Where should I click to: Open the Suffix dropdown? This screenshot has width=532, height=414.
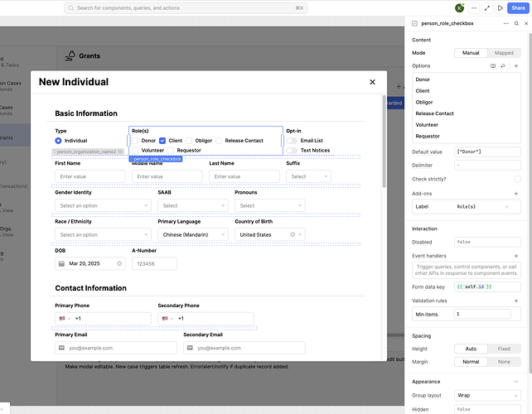coord(309,176)
